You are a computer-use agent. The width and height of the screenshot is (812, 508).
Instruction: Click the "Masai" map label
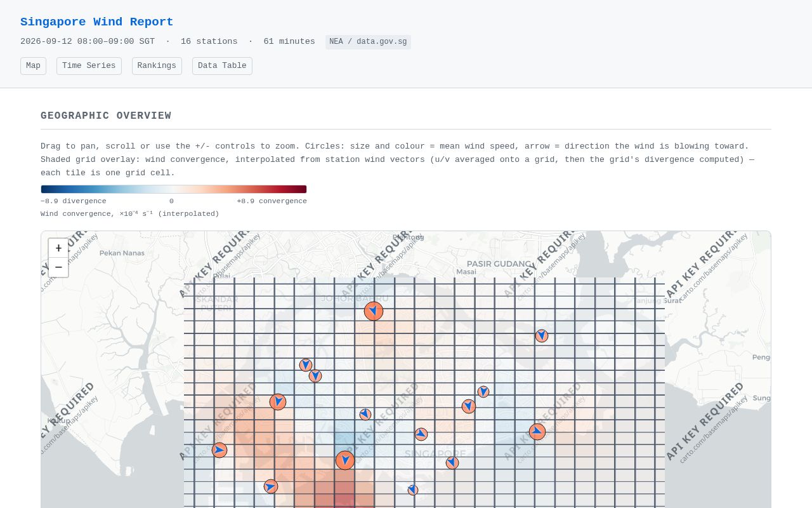coord(466,272)
